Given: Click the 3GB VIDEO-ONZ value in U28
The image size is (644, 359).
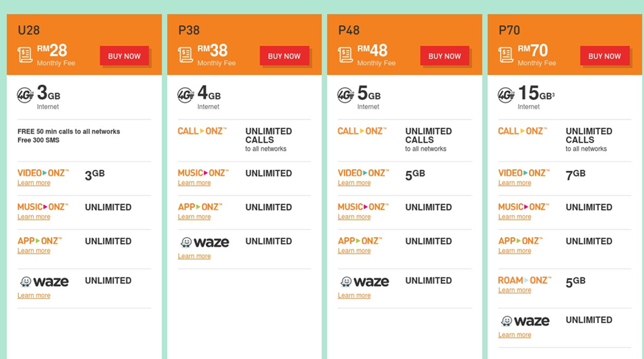Looking at the screenshot, I should tap(94, 175).
